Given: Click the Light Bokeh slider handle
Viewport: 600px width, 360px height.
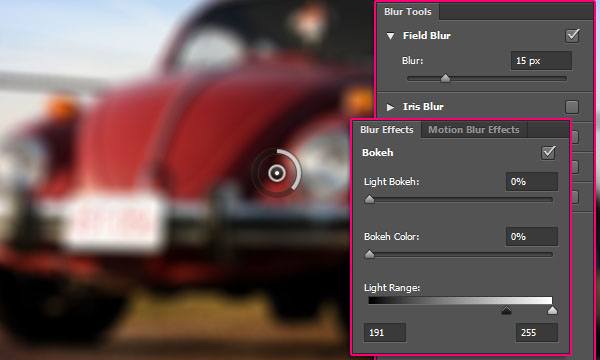Looking at the screenshot, I should [x=369, y=199].
